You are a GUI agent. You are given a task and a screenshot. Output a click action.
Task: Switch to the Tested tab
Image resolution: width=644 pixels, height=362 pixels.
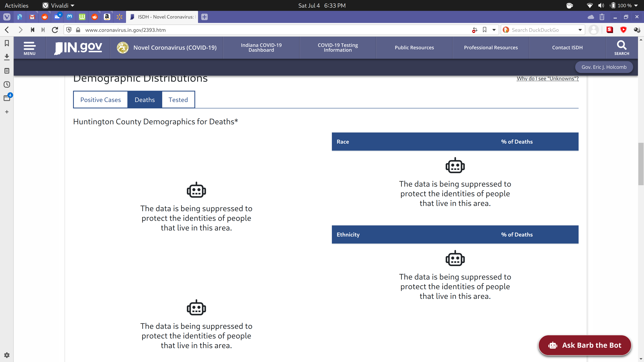[x=178, y=100]
